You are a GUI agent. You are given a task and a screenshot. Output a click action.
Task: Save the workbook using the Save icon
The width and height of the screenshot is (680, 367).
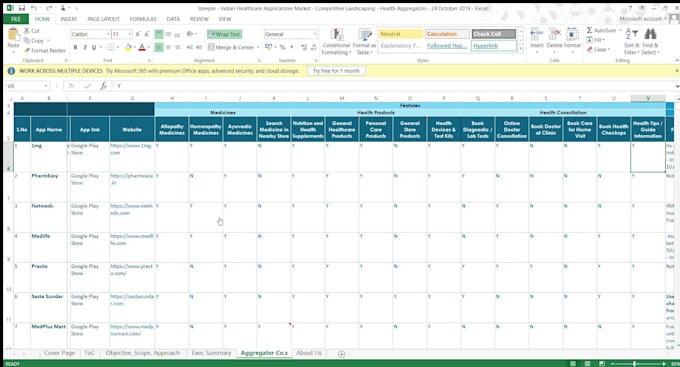22,8
